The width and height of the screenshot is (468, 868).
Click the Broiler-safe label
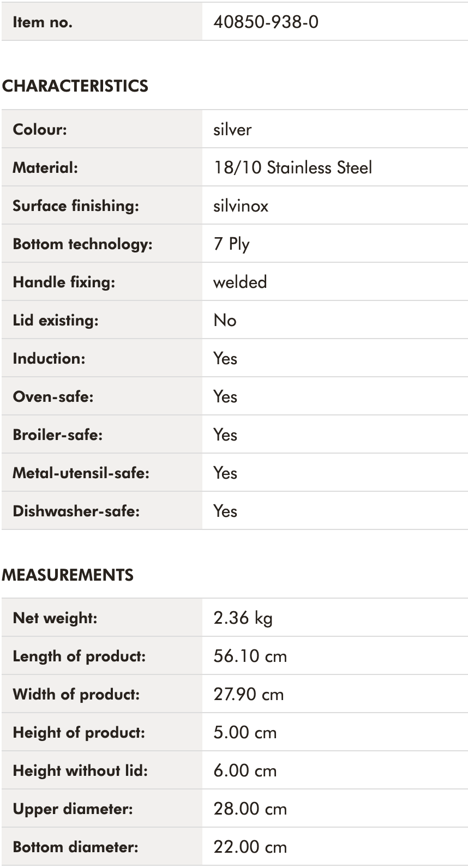point(58,435)
